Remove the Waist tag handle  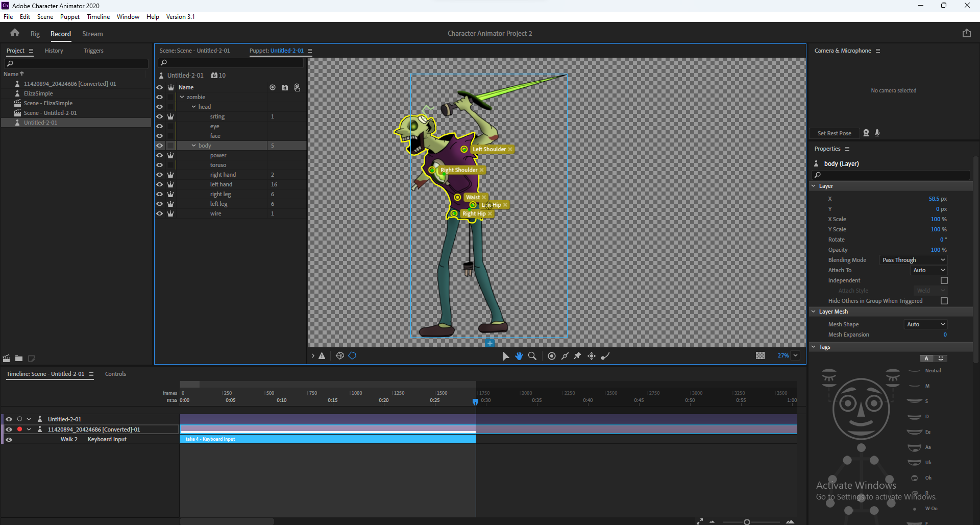[484, 197]
